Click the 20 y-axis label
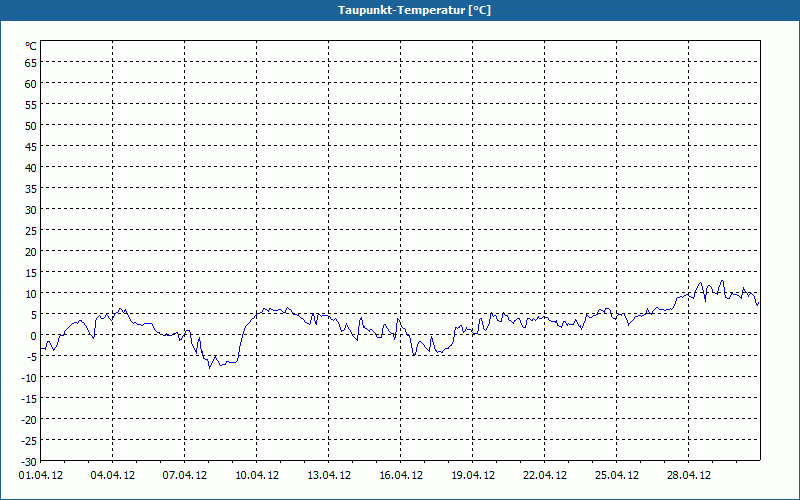 coord(31,252)
